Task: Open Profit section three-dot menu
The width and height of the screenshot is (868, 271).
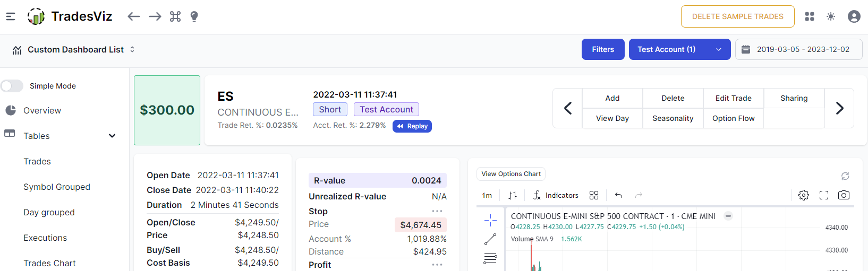Action: point(437,265)
